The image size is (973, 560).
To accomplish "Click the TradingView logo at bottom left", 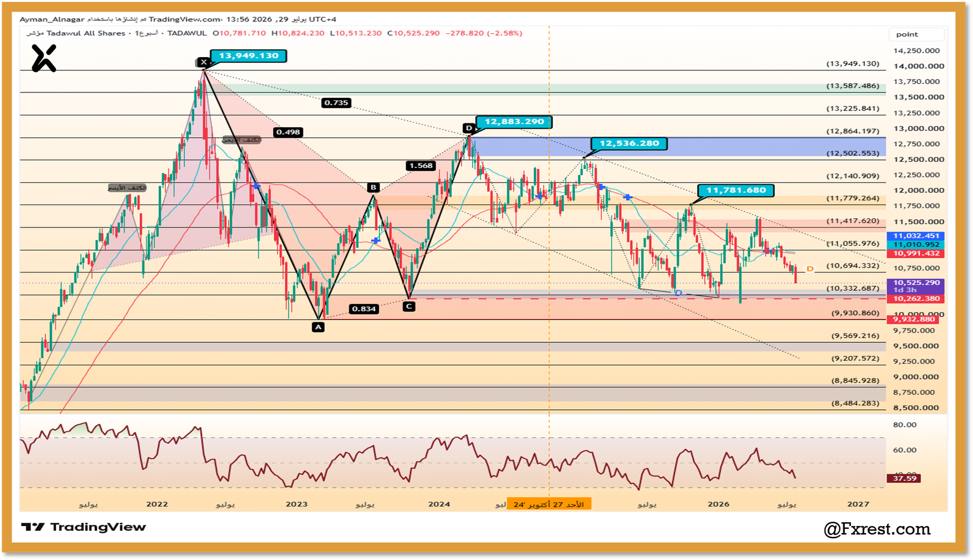I will point(83,527).
